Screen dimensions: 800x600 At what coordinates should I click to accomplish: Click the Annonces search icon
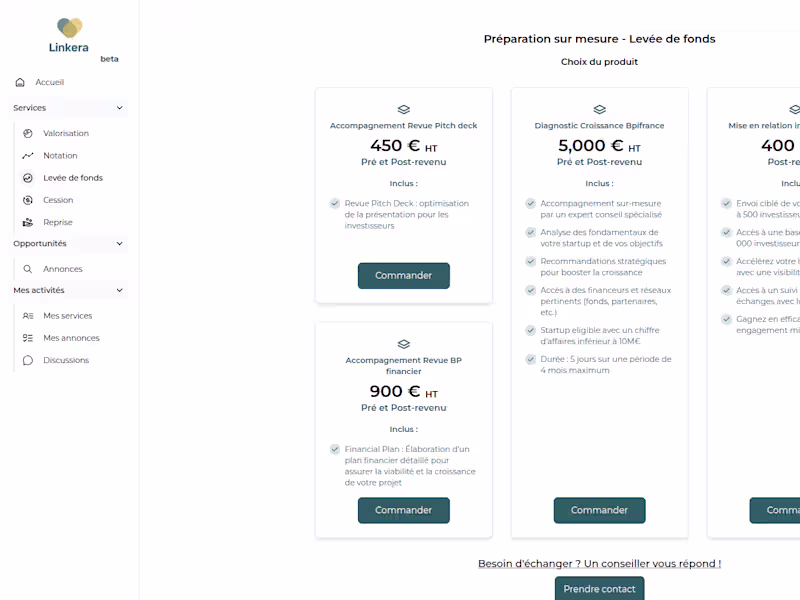pos(28,269)
